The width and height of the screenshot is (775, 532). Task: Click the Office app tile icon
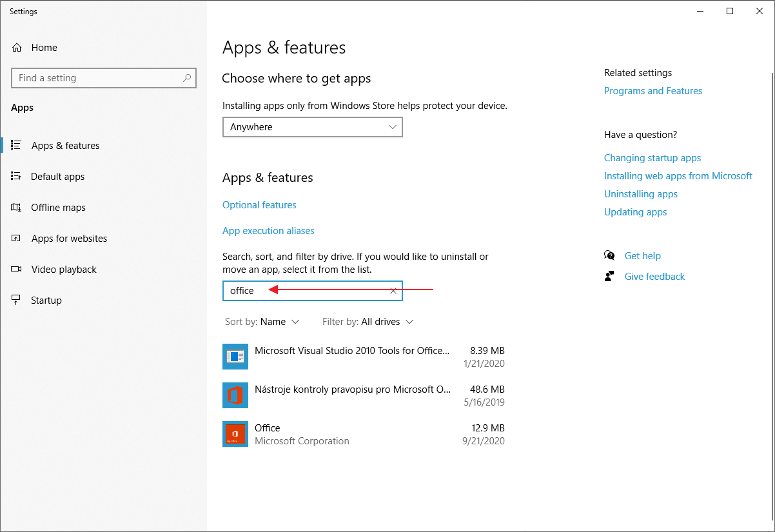[x=235, y=434]
